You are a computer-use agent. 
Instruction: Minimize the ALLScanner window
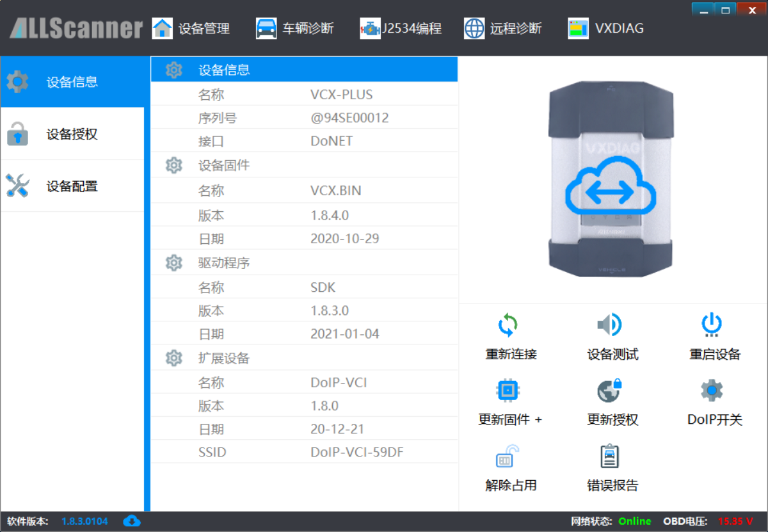click(703, 9)
